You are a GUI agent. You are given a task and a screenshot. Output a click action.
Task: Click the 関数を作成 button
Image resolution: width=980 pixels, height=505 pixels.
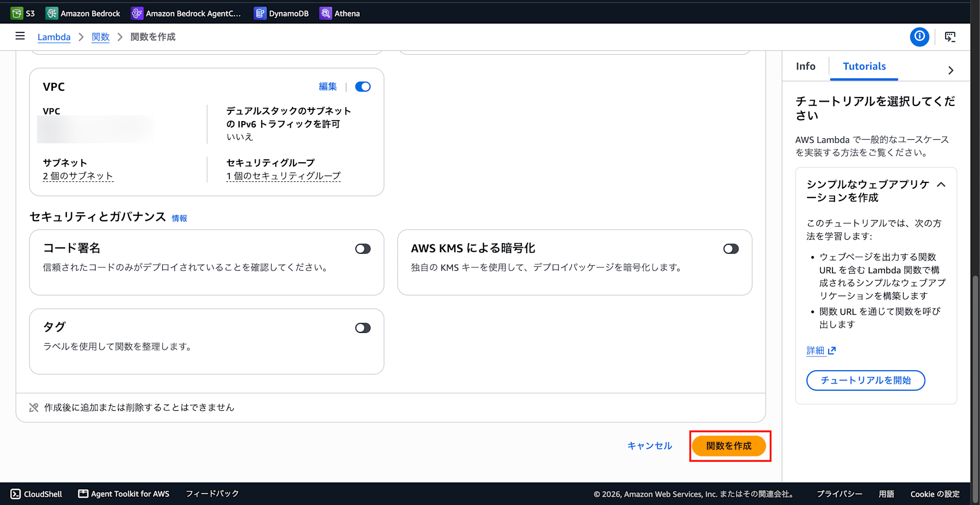tap(729, 446)
